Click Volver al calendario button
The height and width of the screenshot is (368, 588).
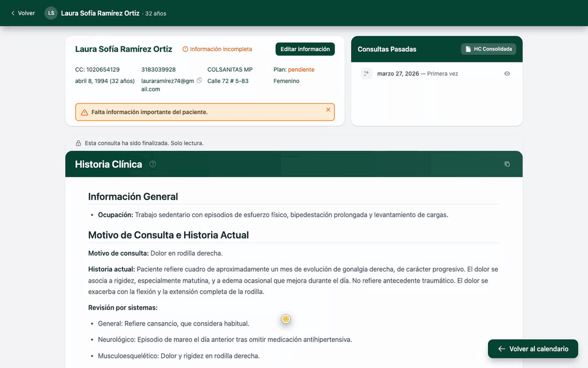(533, 349)
